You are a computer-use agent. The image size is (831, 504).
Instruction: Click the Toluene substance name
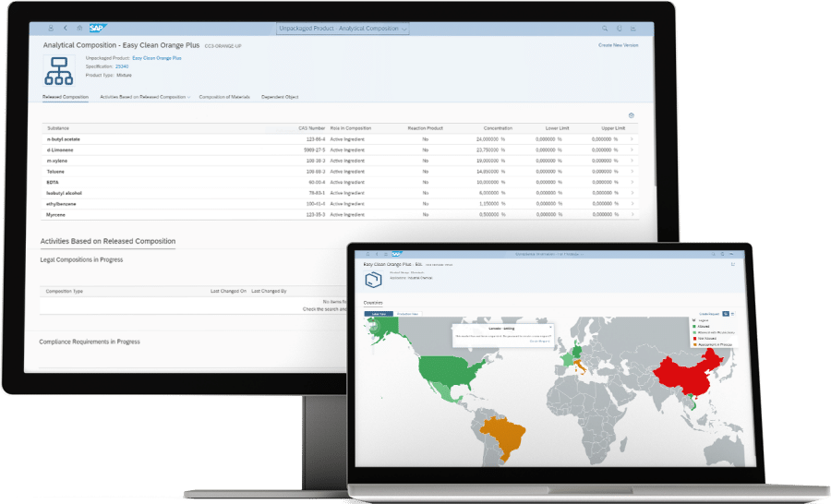(x=55, y=172)
